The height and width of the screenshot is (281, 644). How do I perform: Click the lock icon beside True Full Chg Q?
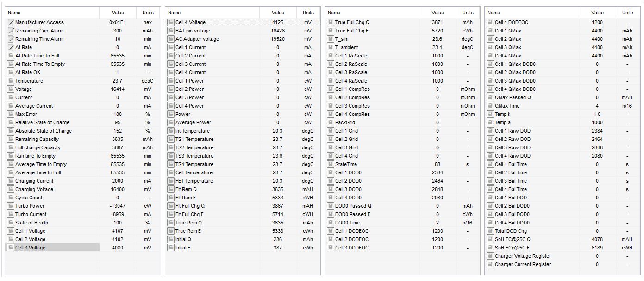click(x=331, y=22)
